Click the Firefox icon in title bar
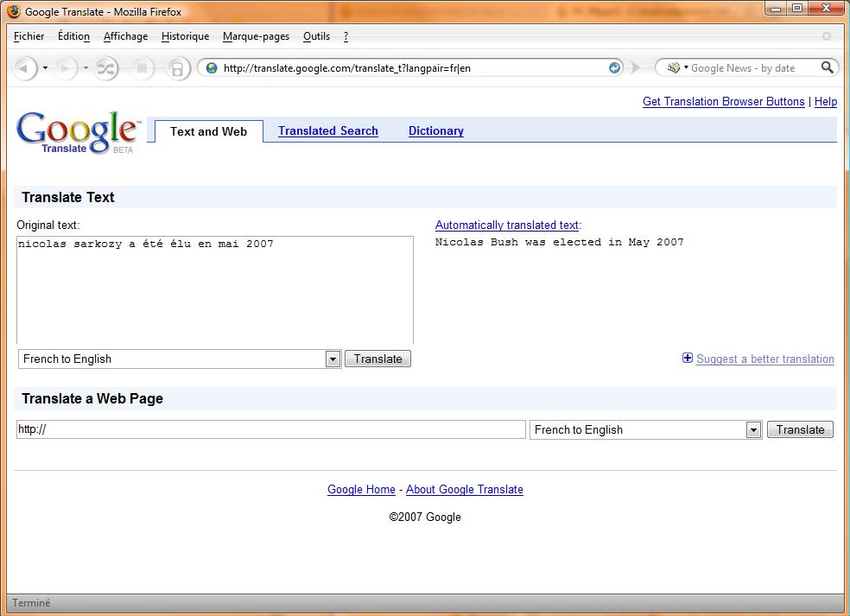 pos(14,11)
